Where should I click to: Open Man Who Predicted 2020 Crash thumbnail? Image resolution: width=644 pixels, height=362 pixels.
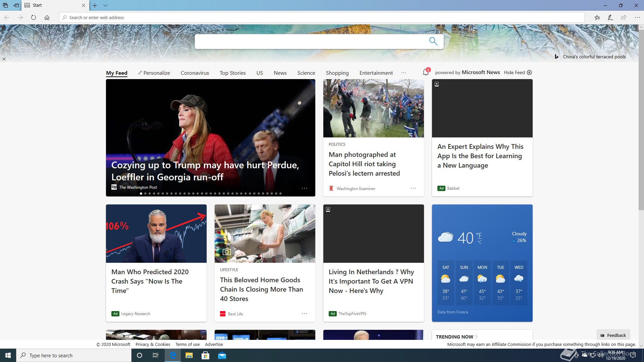156,234
